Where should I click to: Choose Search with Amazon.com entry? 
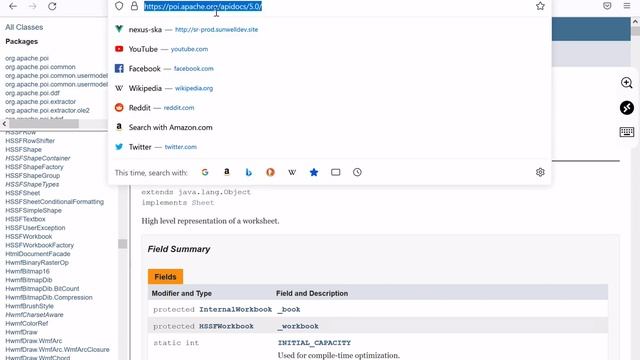click(x=171, y=127)
